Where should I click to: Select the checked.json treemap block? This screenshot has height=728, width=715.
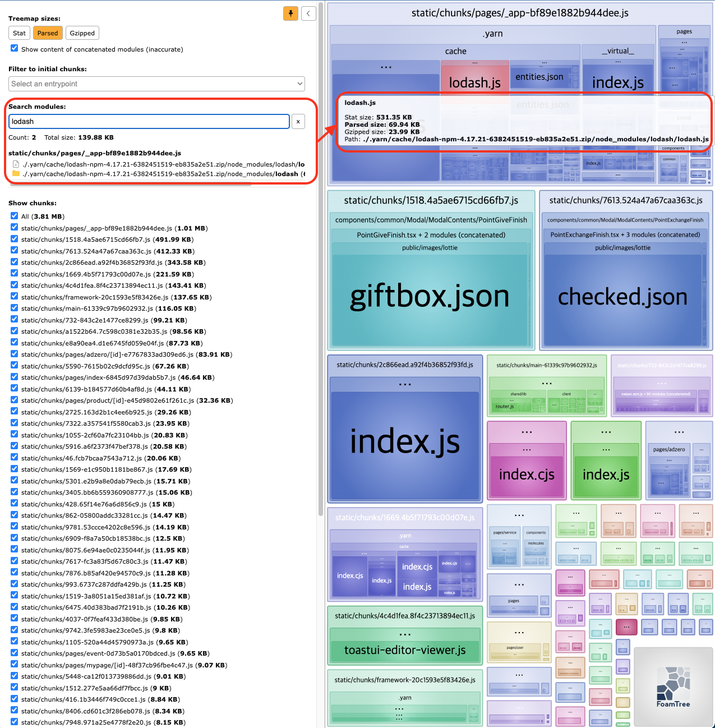[x=622, y=297]
